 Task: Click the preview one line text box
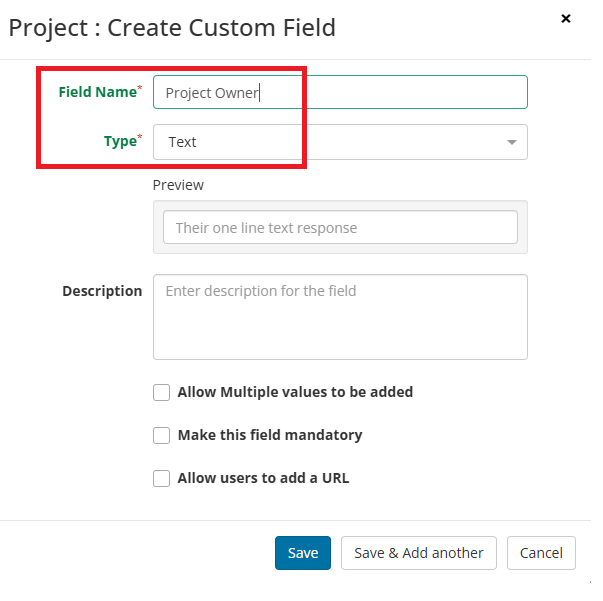click(x=340, y=227)
